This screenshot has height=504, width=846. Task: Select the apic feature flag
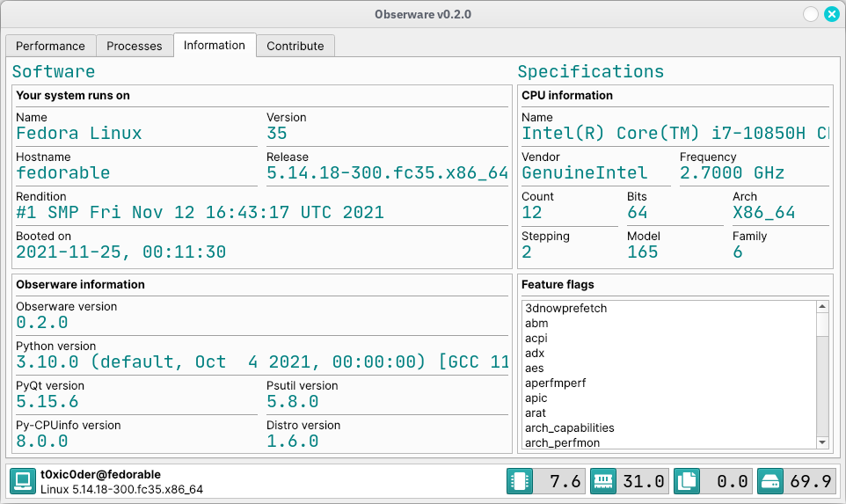tap(669, 398)
